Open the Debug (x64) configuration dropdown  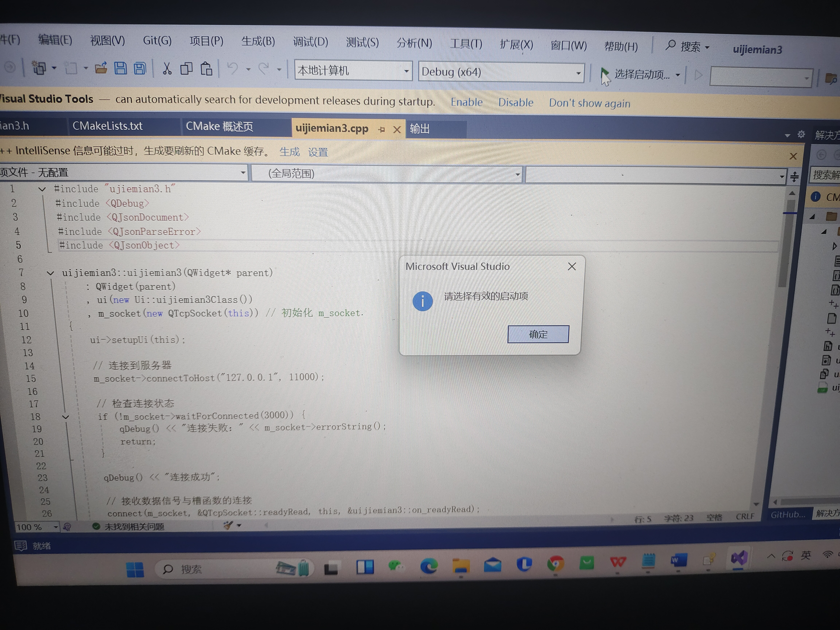click(578, 73)
